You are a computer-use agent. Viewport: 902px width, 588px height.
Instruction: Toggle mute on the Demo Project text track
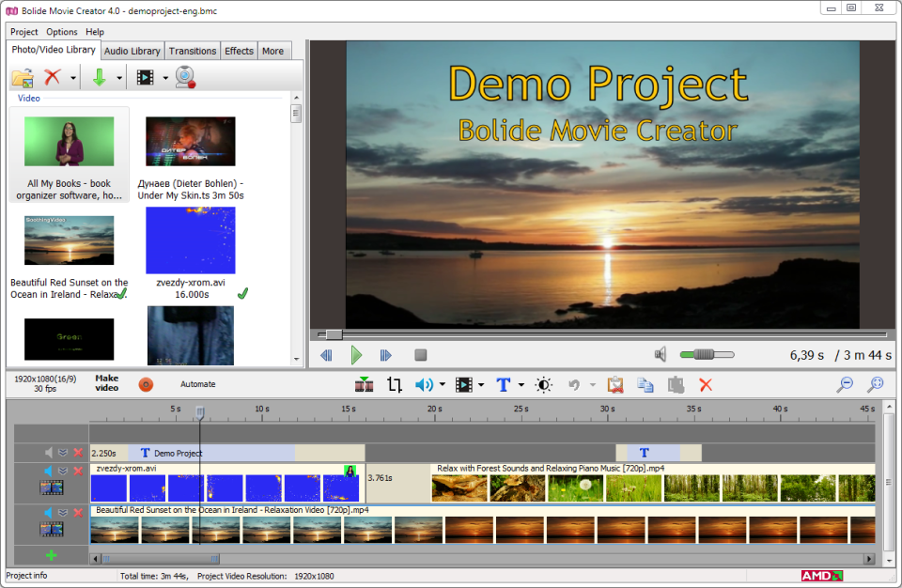[x=48, y=453]
